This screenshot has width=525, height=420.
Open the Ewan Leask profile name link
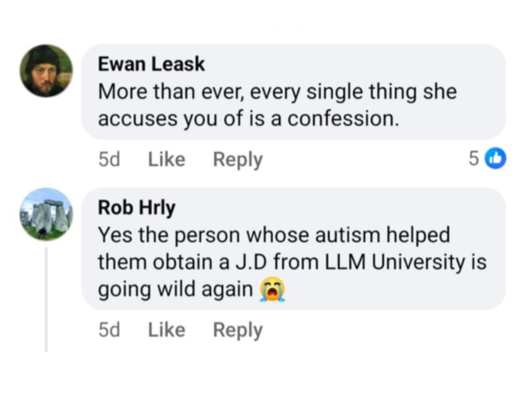click(x=151, y=64)
